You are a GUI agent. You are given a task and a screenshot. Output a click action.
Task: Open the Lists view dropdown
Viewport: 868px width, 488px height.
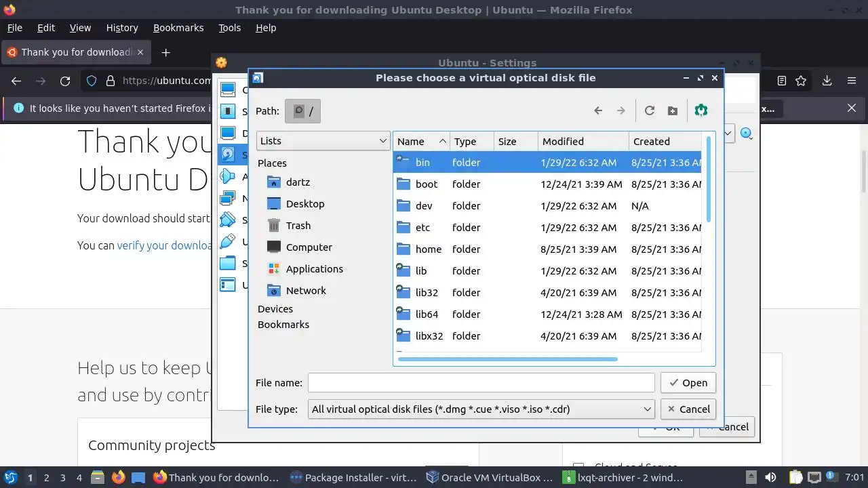pyautogui.click(x=323, y=141)
